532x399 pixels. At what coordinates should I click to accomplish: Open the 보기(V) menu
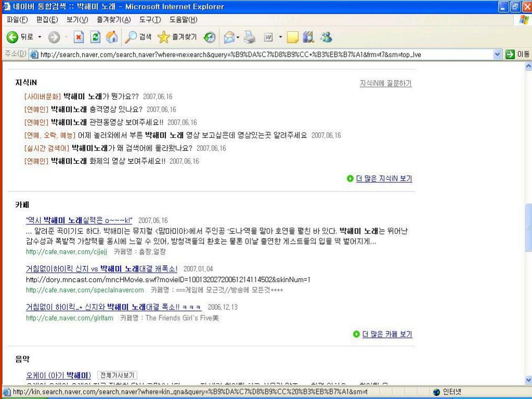tap(77, 20)
